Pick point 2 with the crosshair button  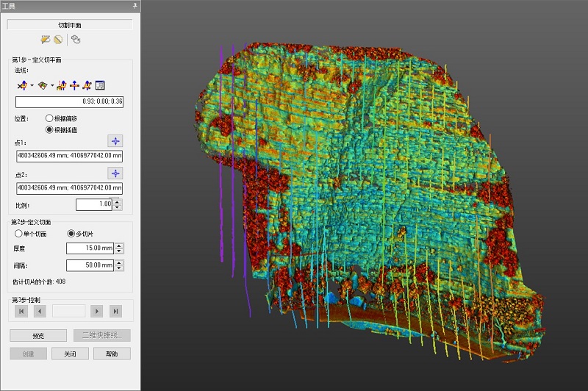pyautogui.click(x=115, y=173)
